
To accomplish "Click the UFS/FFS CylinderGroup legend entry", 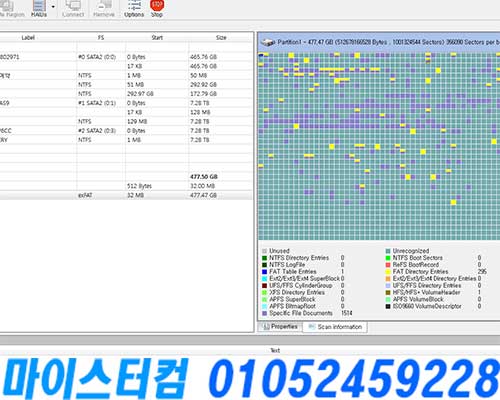I will (301, 285).
